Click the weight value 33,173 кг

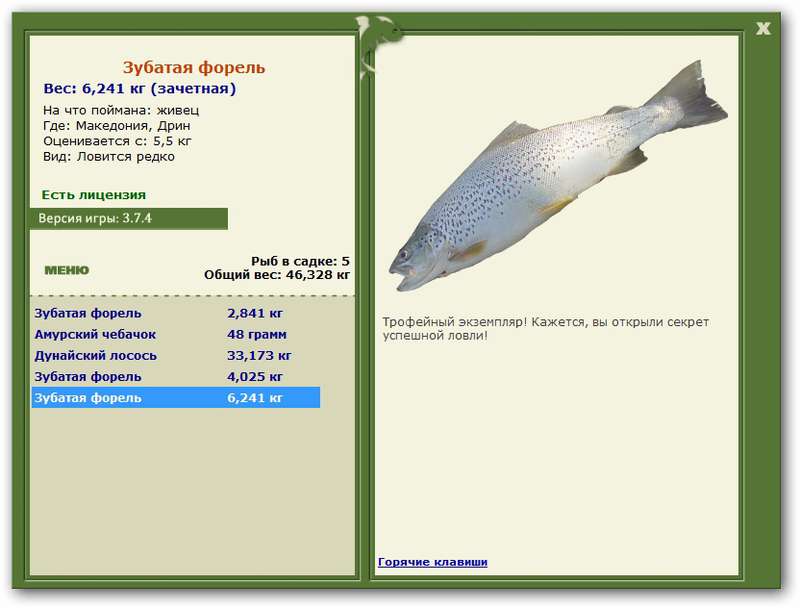coord(259,356)
